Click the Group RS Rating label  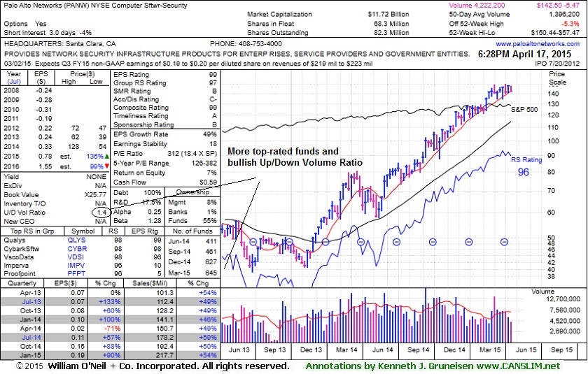click(x=140, y=82)
